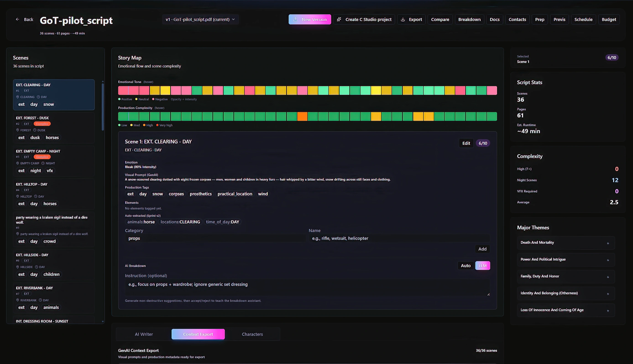This screenshot has width=633, height=364.
Task: Open the Category props dropdown
Action: (215, 238)
